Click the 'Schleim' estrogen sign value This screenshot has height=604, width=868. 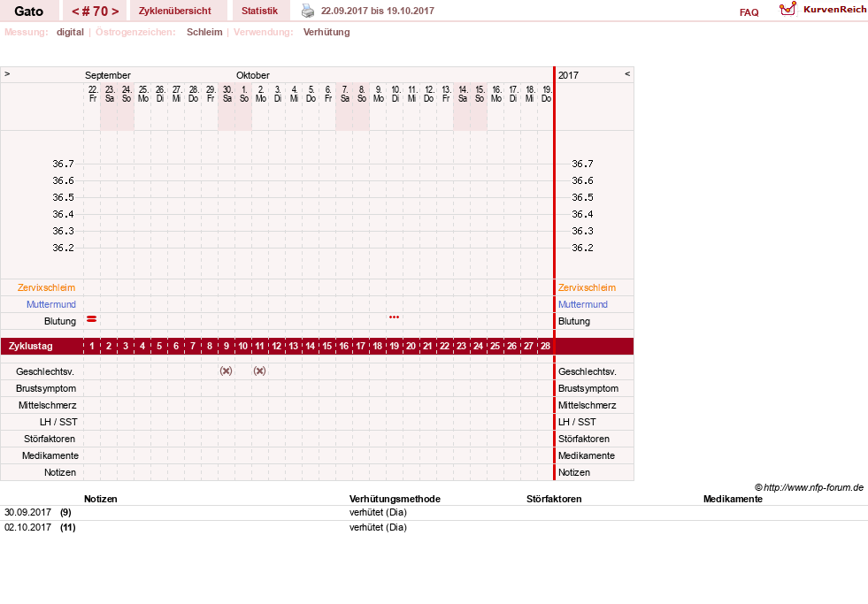pyautogui.click(x=204, y=32)
